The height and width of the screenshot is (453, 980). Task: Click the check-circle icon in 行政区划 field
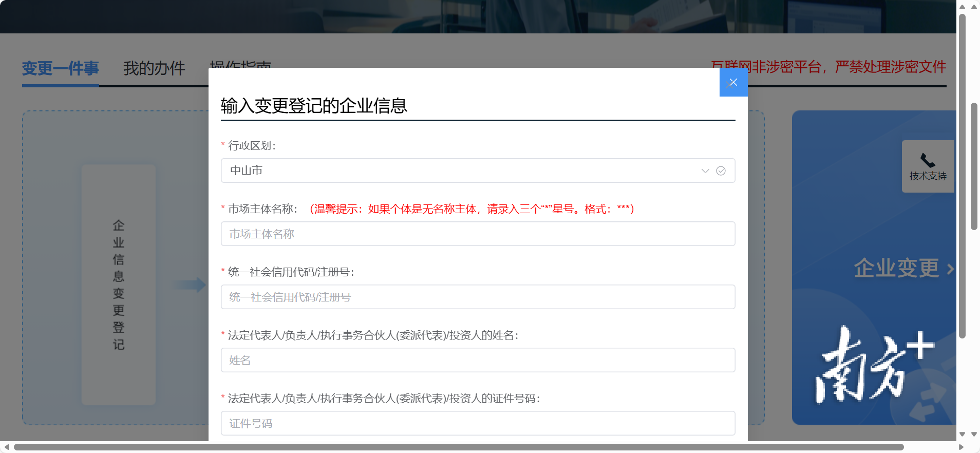[721, 171]
